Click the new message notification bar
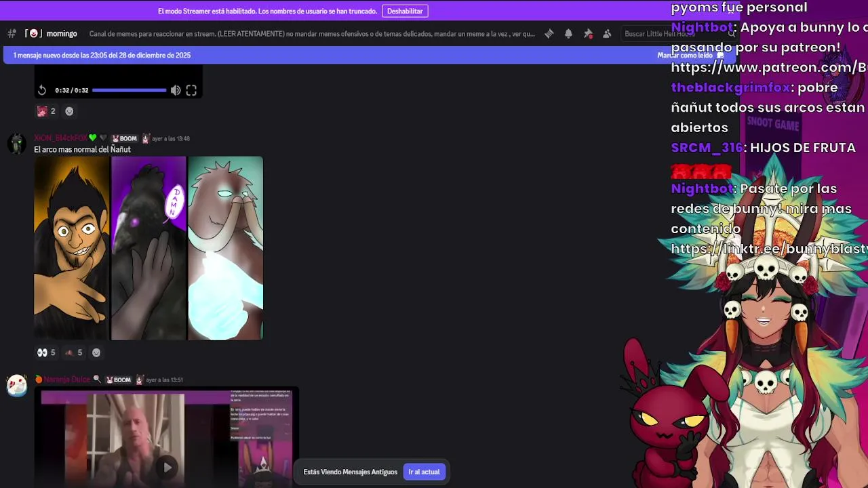The width and height of the screenshot is (868, 488). point(370,56)
